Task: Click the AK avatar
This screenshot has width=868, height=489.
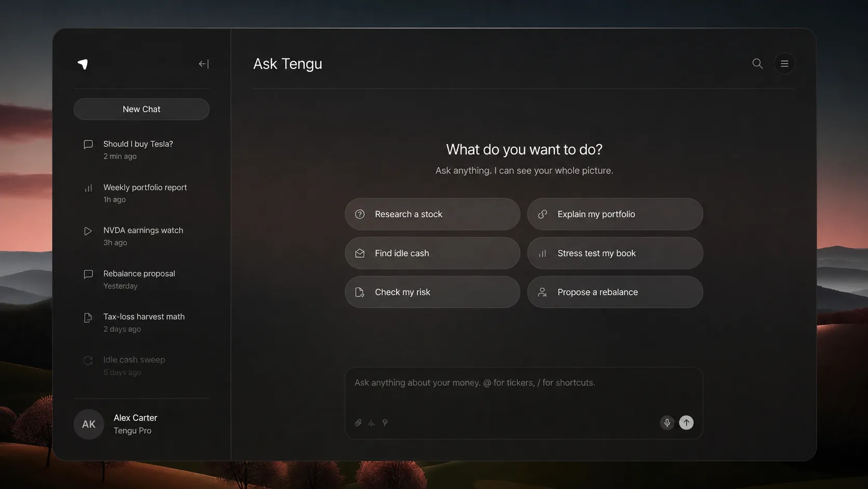Action: [89, 424]
